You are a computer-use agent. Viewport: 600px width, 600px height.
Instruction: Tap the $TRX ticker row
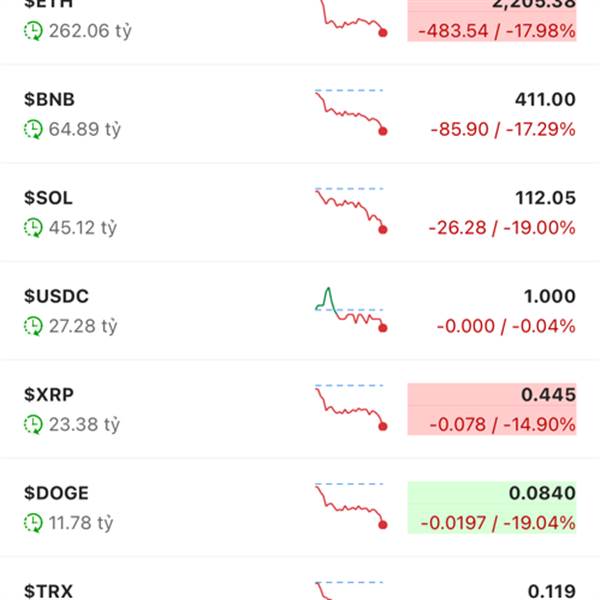300,580
